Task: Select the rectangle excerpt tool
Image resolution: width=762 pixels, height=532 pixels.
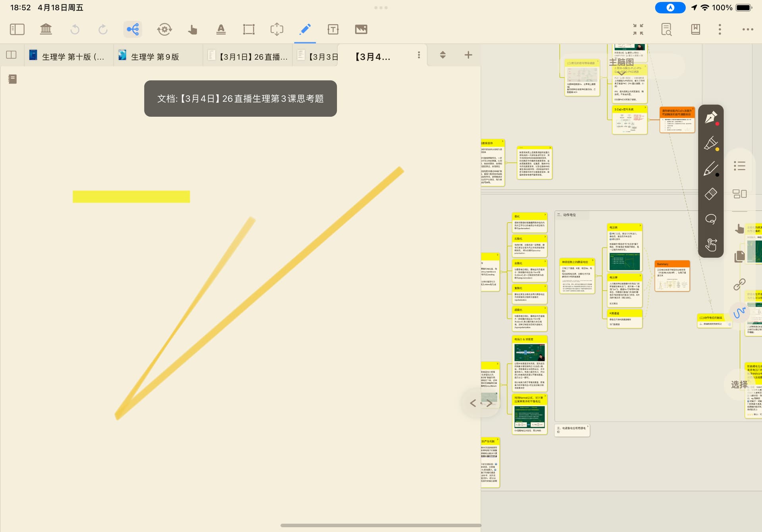Action: 249,29
